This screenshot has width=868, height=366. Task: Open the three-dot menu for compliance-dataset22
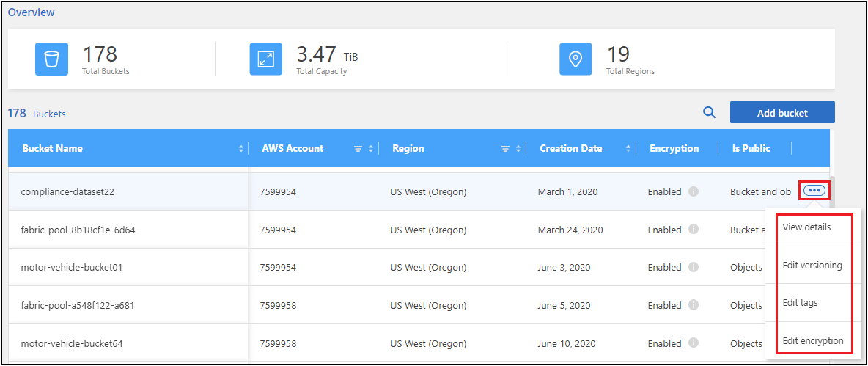(814, 191)
